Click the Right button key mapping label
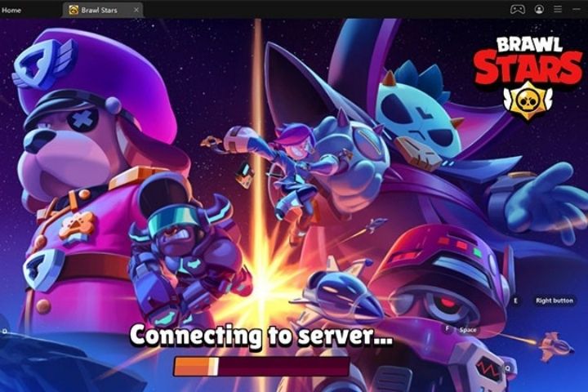Image resolution: width=588 pixels, height=392 pixels. (x=555, y=301)
